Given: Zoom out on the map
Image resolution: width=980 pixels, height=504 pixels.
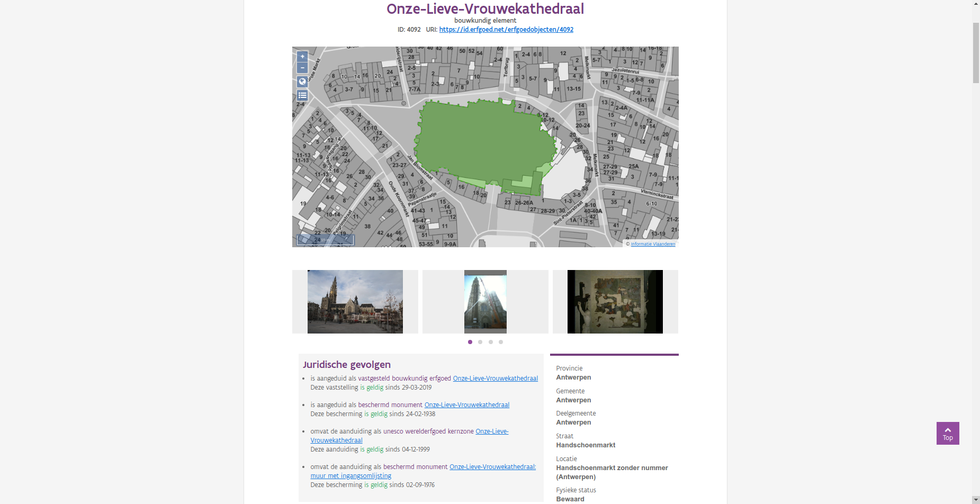Looking at the screenshot, I should 302,68.
